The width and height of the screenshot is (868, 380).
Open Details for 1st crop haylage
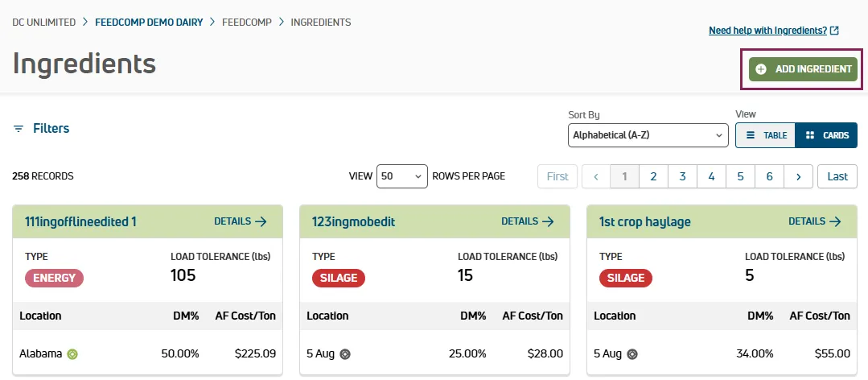815,221
